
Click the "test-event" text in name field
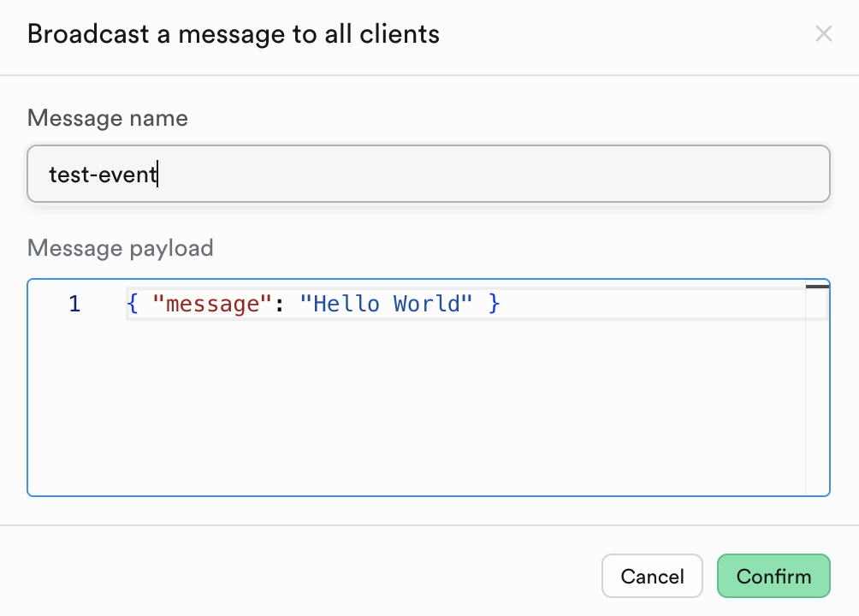[103, 175]
